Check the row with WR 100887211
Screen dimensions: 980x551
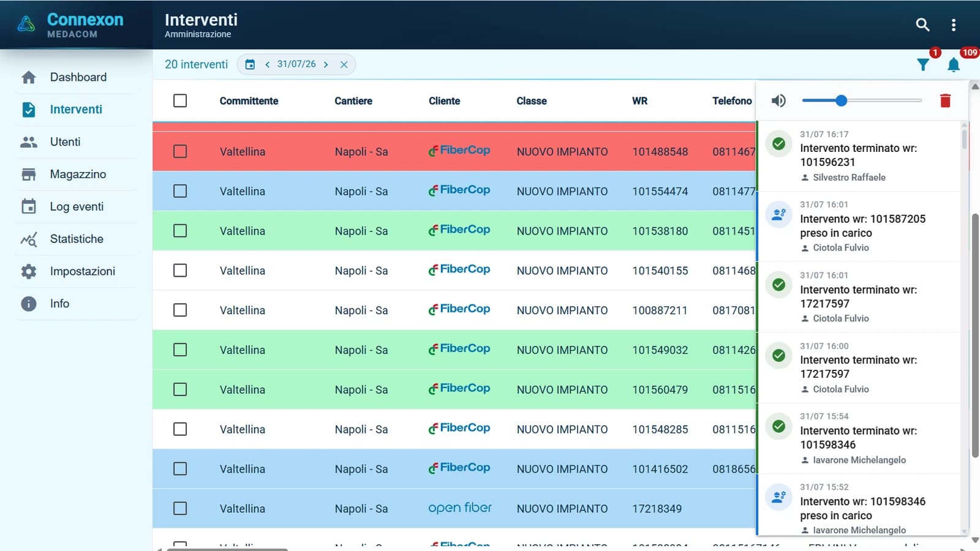(180, 310)
